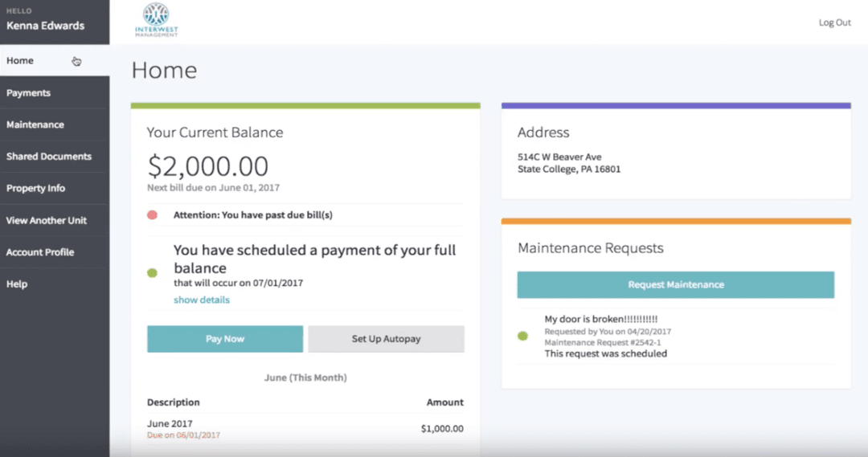Screen dimensions: 868x457
Task: Open the Maintenance section
Action: pyautogui.click(x=35, y=124)
